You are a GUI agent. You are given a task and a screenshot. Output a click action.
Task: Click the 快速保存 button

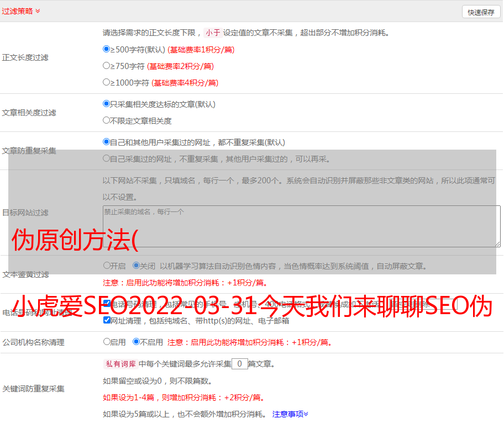click(x=481, y=12)
